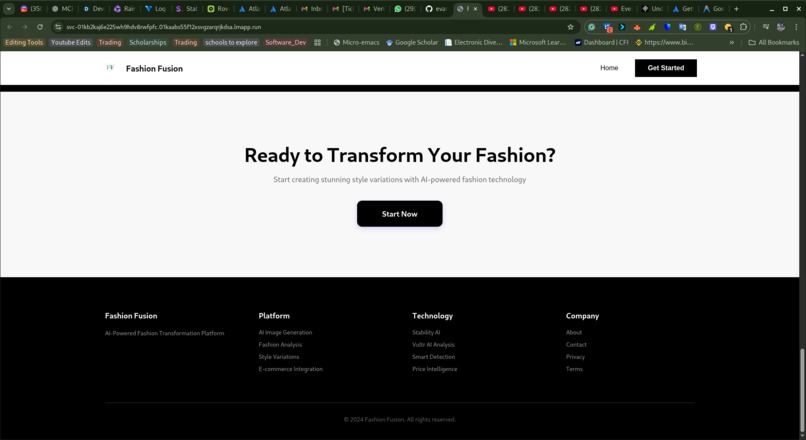Open the Terms footer link
Image resolution: width=806 pixels, height=440 pixels.
click(574, 369)
